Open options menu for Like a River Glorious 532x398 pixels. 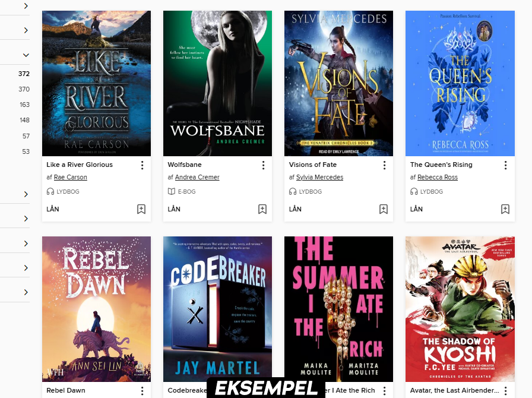click(x=142, y=165)
